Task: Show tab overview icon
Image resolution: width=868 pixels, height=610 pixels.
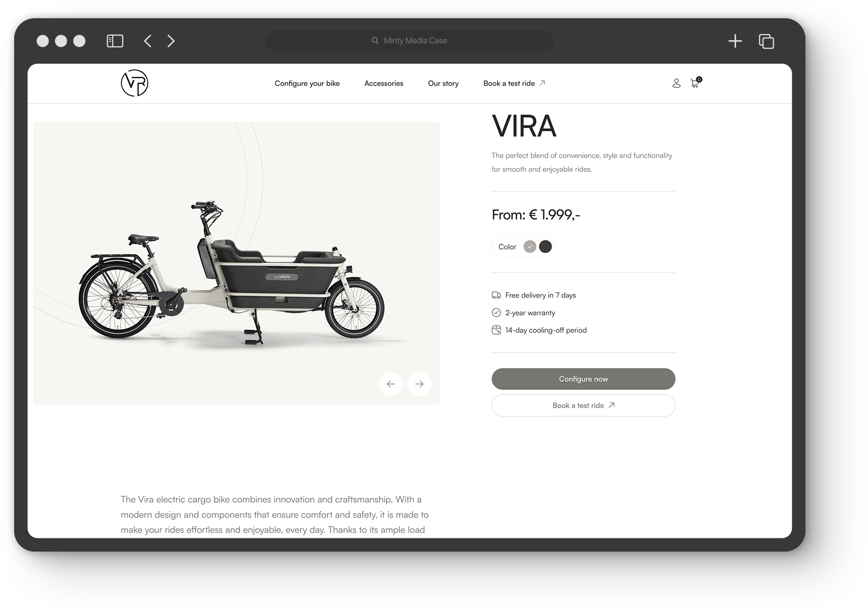Action: pyautogui.click(x=767, y=41)
